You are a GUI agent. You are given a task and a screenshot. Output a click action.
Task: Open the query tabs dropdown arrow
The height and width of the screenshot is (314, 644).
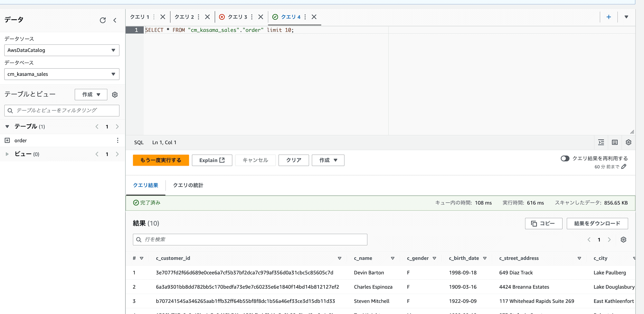point(626,17)
